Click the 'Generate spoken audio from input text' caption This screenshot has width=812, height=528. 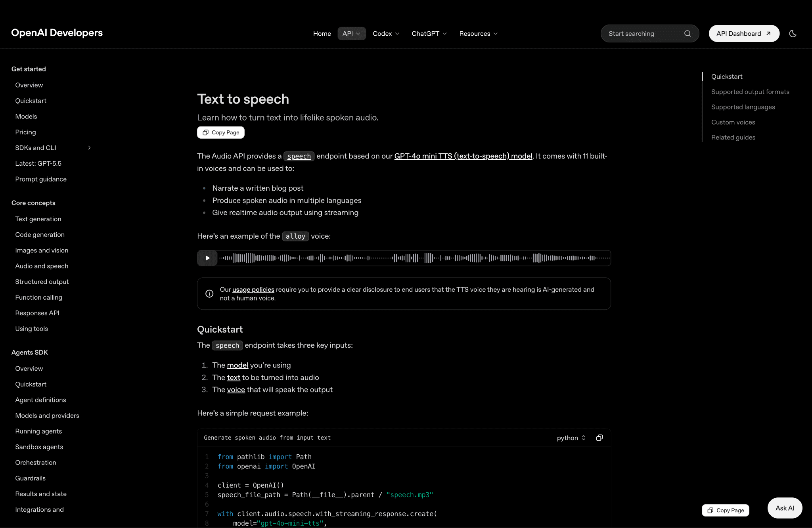267,438
